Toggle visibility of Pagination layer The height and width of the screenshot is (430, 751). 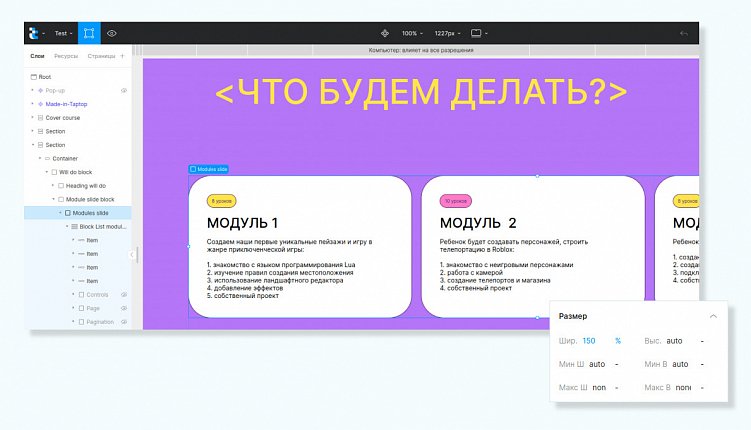pos(124,322)
